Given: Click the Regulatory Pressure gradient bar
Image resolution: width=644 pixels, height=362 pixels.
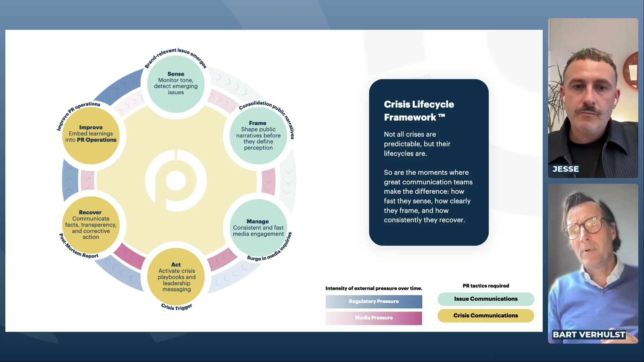Looking at the screenshot, I should 374,301.
